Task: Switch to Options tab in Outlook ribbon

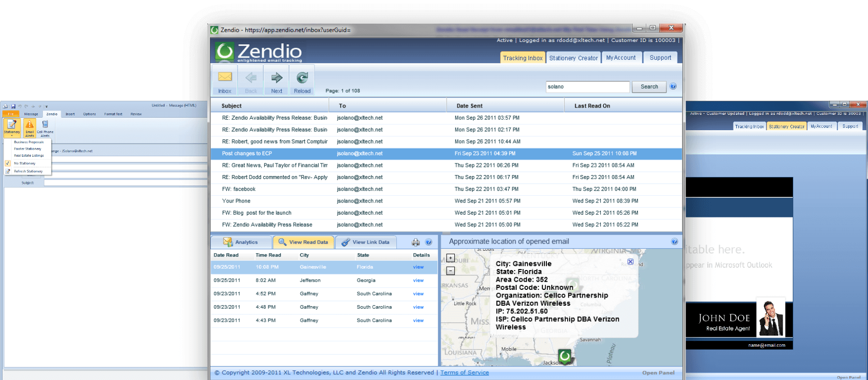Action: coord(89,114)
